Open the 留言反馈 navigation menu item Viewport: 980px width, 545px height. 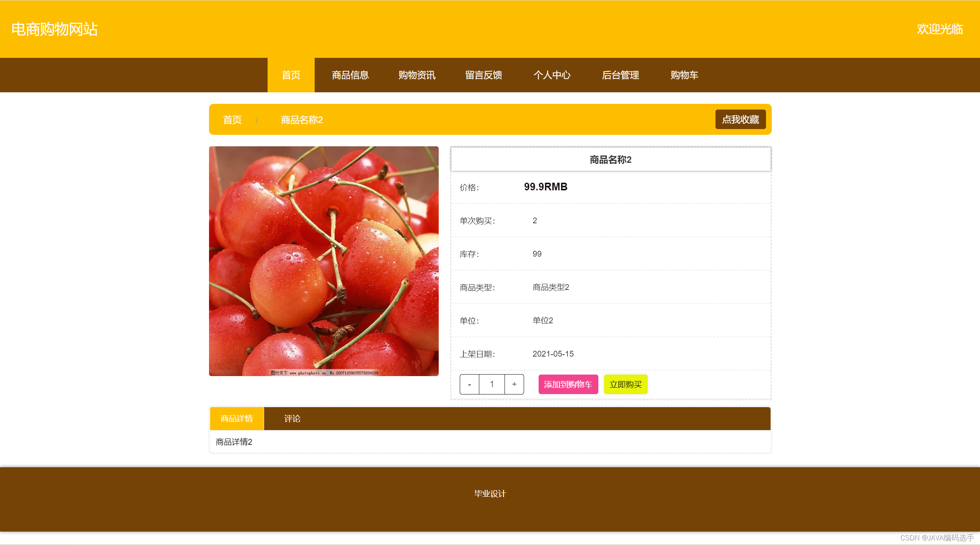point(483,75)
